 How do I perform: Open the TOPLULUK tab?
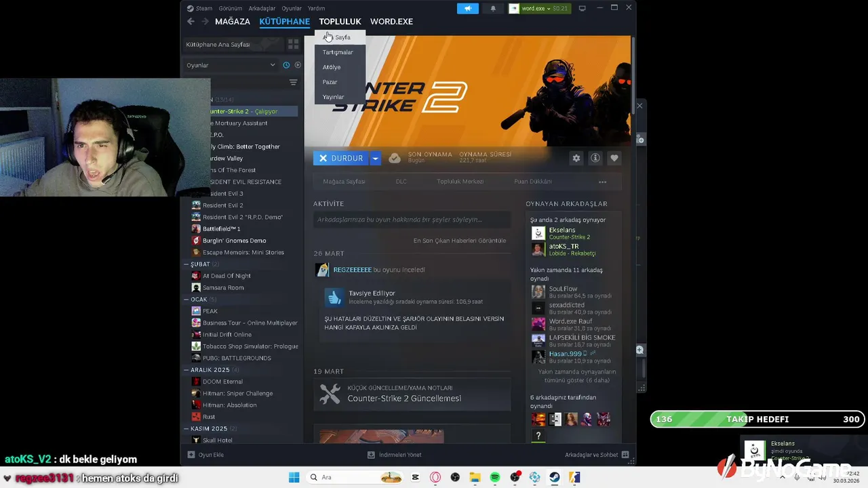[x=340, y=21]
